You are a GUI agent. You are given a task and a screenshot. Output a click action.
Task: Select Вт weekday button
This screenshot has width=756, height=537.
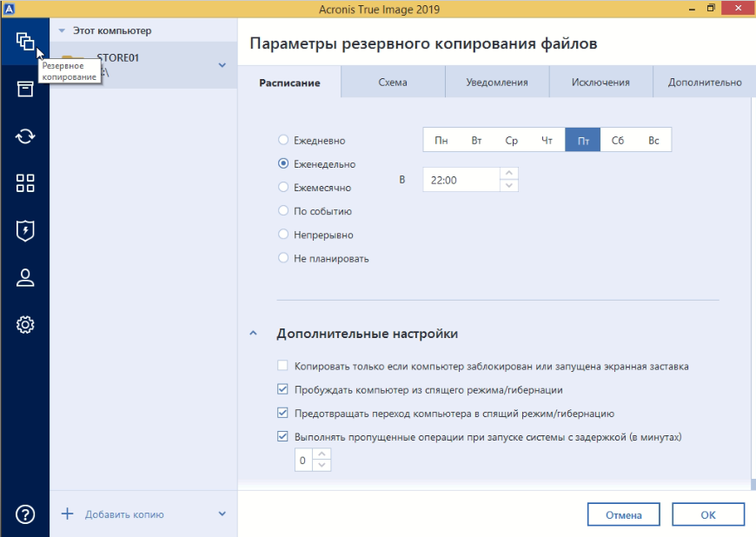tap(476, 140)
